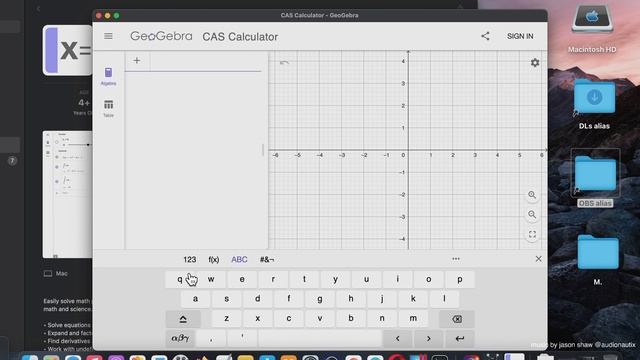Open the GeoGebra hamburger menu
Screen dimensions: 640x360
pyautogui.click(x=108, y=36)
